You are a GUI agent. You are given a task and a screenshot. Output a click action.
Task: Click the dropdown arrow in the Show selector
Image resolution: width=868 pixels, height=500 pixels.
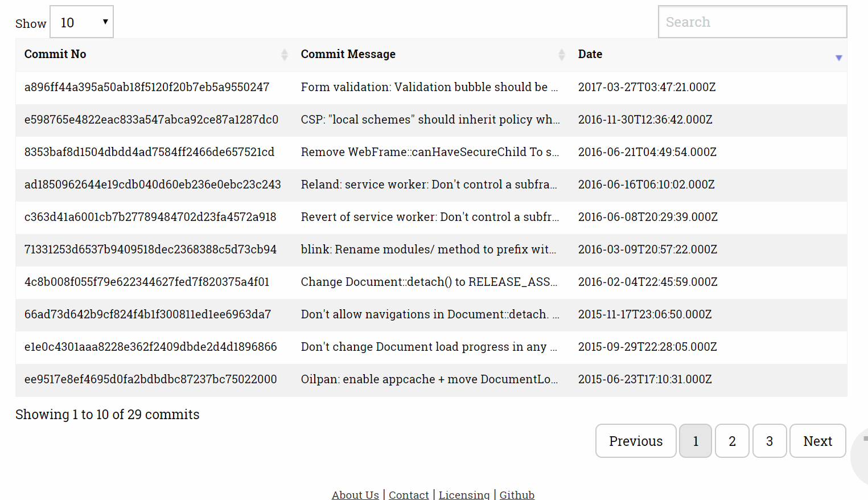tap(105, 21)
